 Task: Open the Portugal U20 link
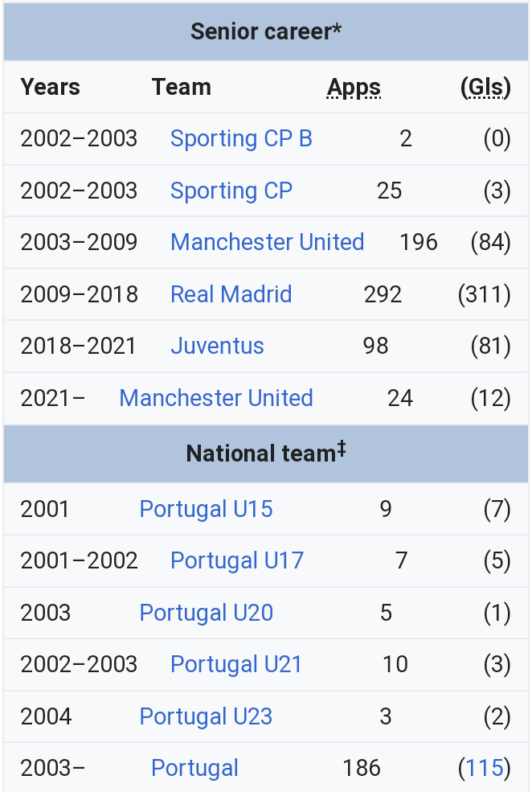tap(207, 613)
